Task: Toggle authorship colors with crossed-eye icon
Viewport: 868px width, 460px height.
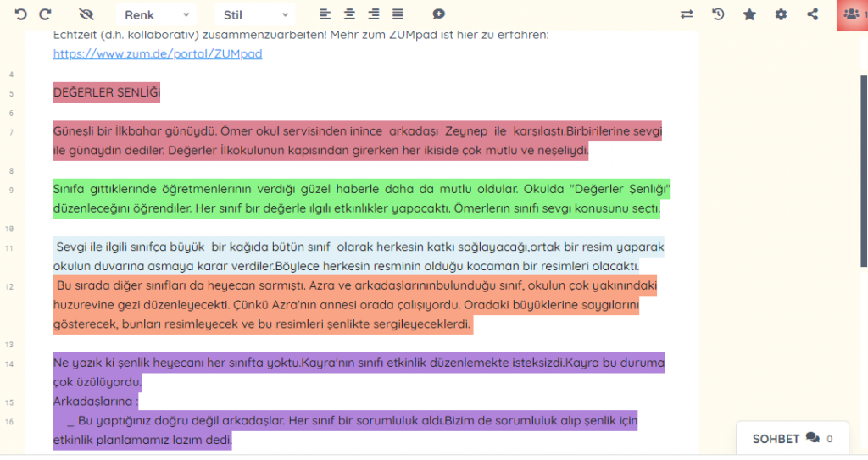Action: tap(86, 14)
